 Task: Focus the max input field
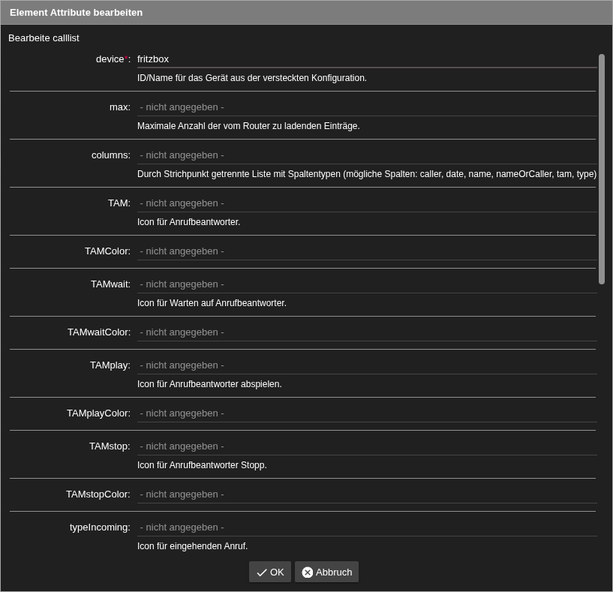pos(367,107)
